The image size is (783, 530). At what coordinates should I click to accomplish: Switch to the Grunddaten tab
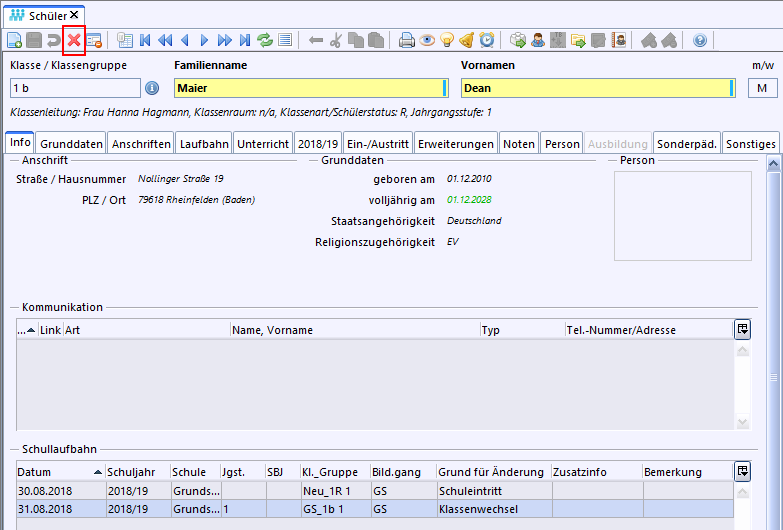click(71, 144)
